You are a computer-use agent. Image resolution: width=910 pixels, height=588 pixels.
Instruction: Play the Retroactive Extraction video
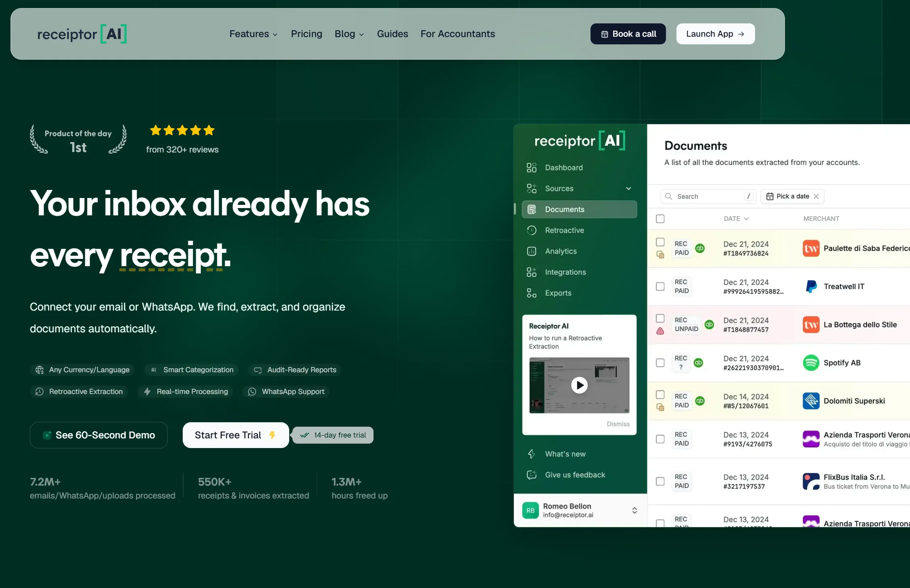tap(579, 385)
